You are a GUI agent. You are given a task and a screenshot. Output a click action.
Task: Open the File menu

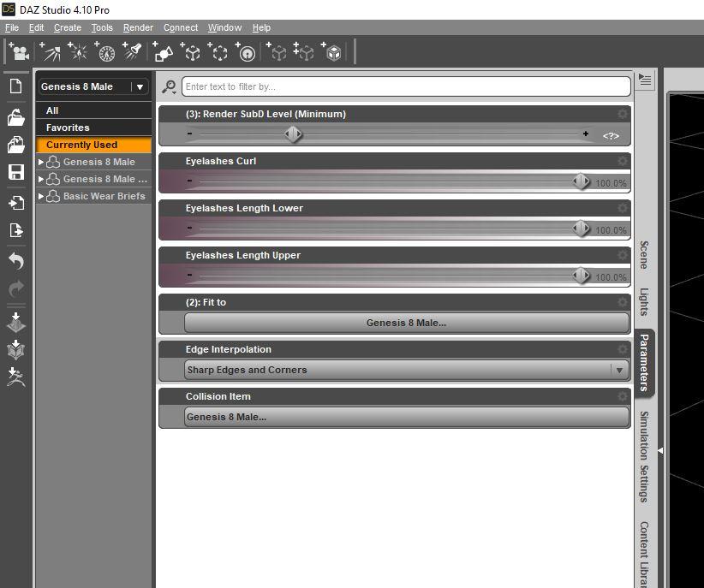pyautogui.click(x=12, y=28)
